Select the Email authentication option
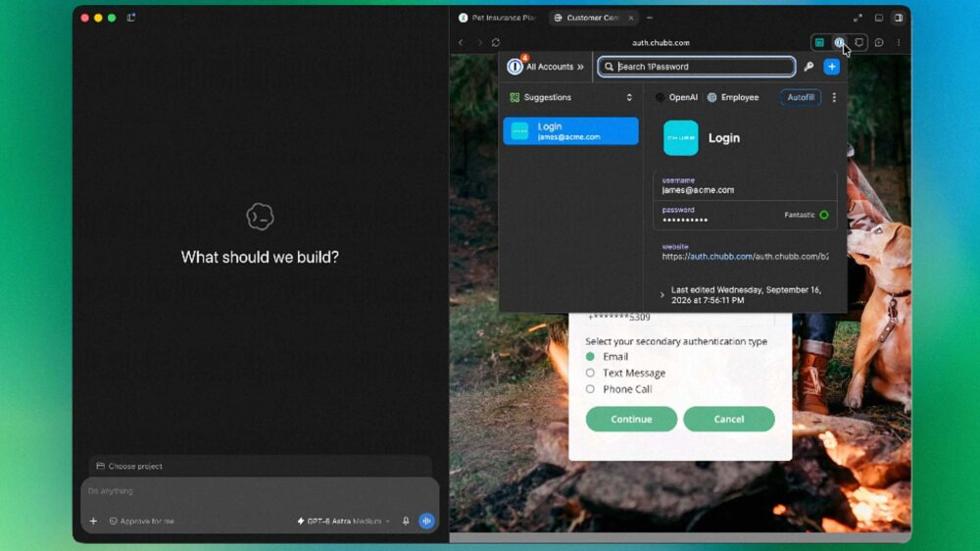980x551 pixels. [590, 357]
